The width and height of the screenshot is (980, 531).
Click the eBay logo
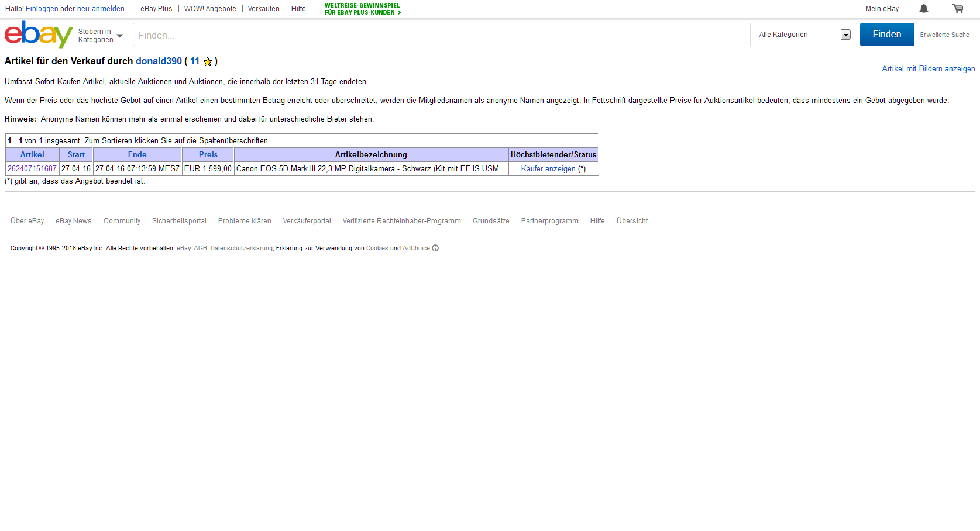click(39, 35)
